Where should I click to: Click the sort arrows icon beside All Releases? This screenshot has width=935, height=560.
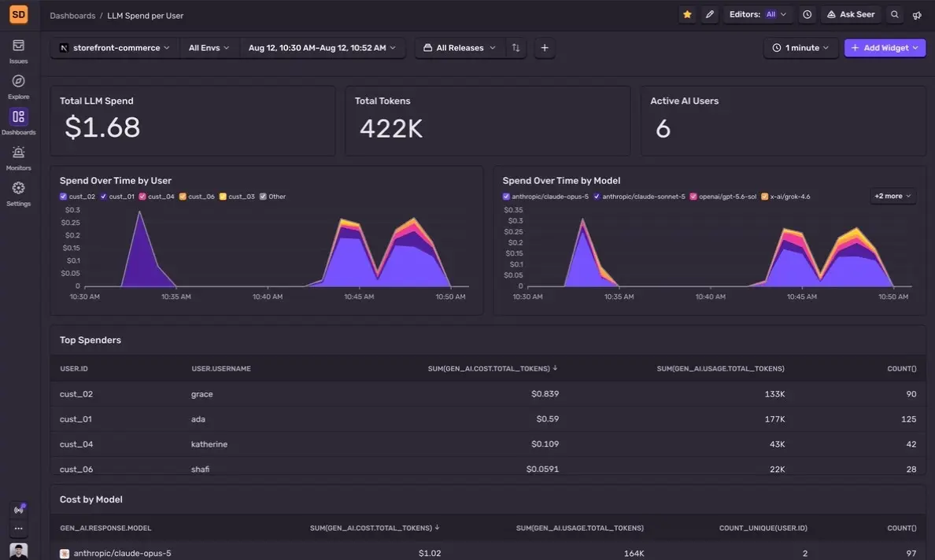pos(516,48)
